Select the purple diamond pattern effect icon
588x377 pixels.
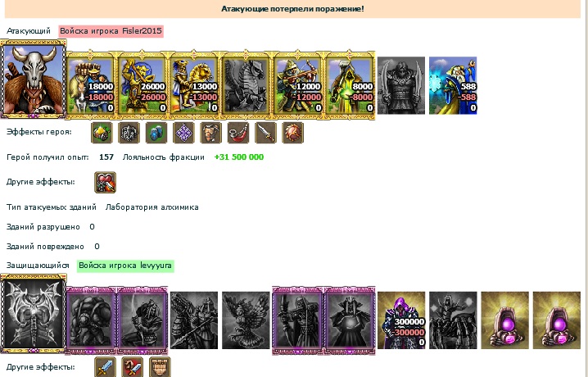click(x=183, y=133)
